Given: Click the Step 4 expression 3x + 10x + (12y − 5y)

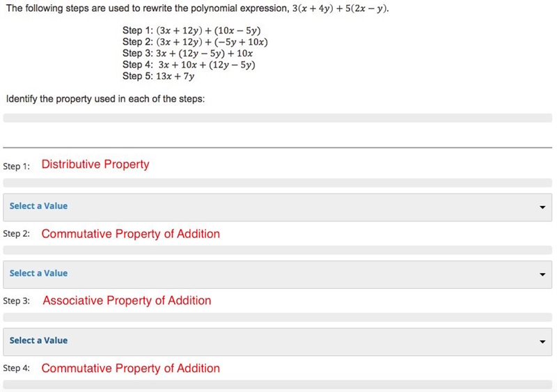Looking at the screenshot, I should [x=207, y=65].
